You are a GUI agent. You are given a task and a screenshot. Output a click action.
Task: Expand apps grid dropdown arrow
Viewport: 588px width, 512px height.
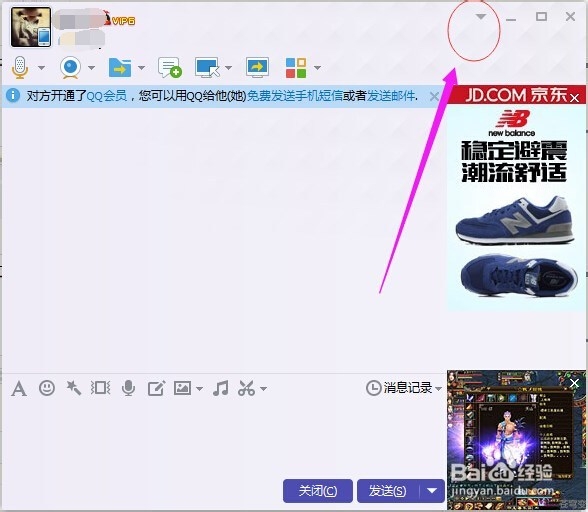click(317, 68)
